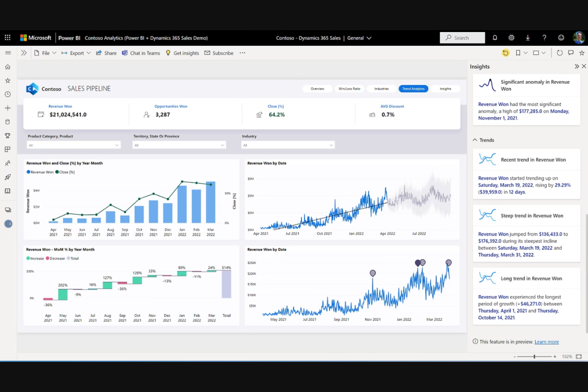Click Contoso logo in report header

point(32,89)
